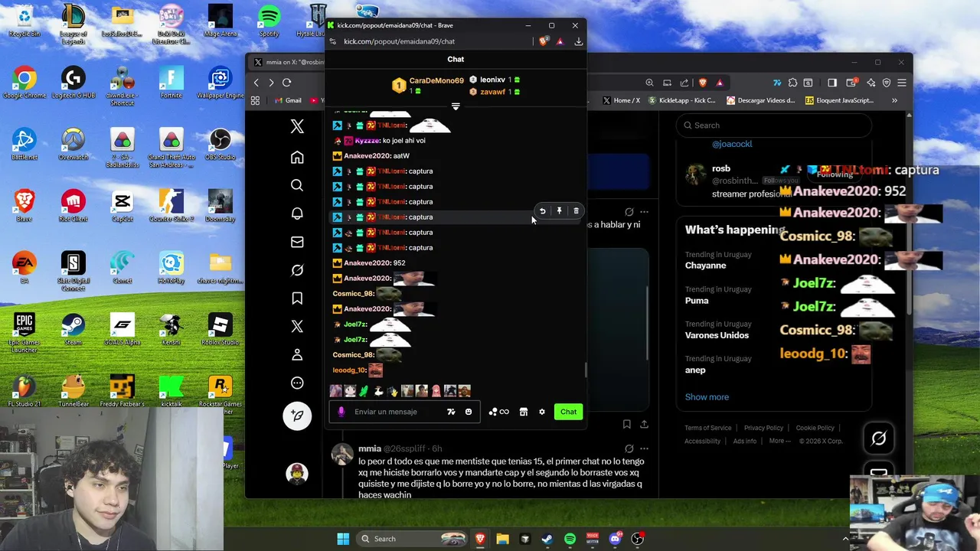Collapse the gift leaderboard with arrow handle
Viewport: 980px width, 551px height.
tap(456, 106)
